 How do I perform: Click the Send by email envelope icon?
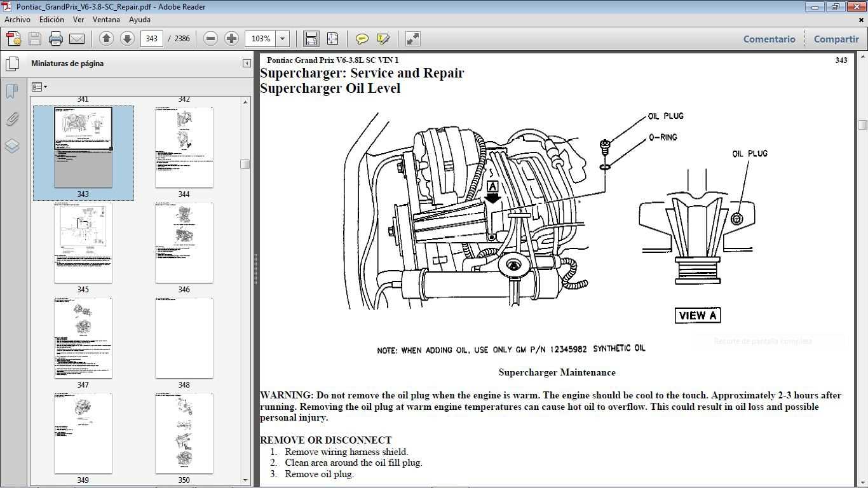pyautogui.click(x=77, y=39)
